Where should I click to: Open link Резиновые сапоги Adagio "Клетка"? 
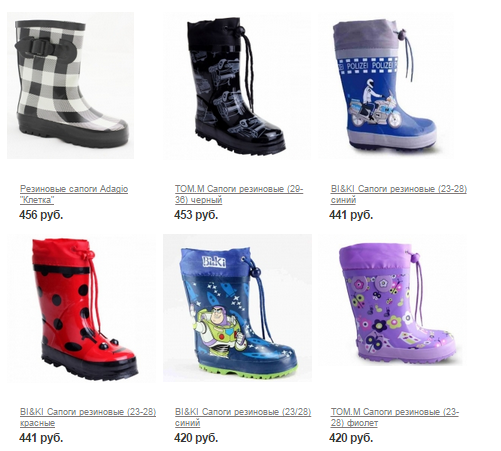74,194
